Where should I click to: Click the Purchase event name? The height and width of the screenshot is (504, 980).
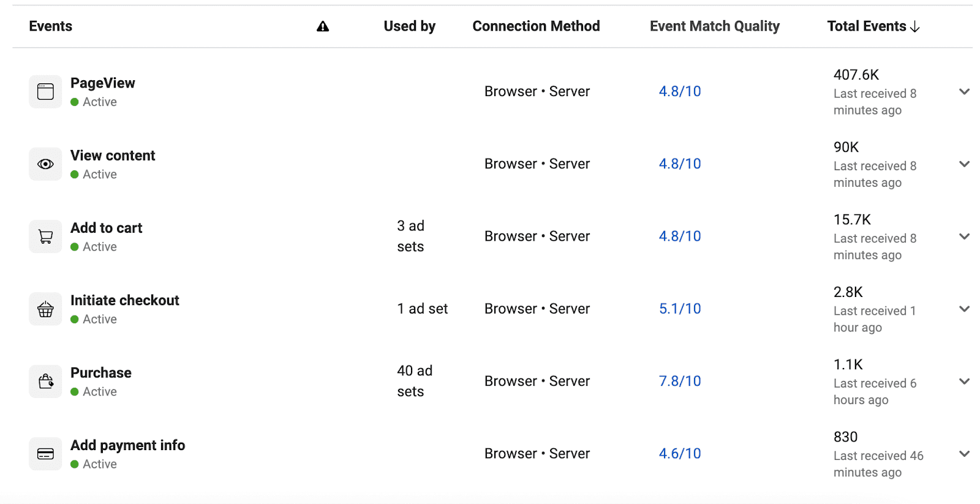pos(101,373)
